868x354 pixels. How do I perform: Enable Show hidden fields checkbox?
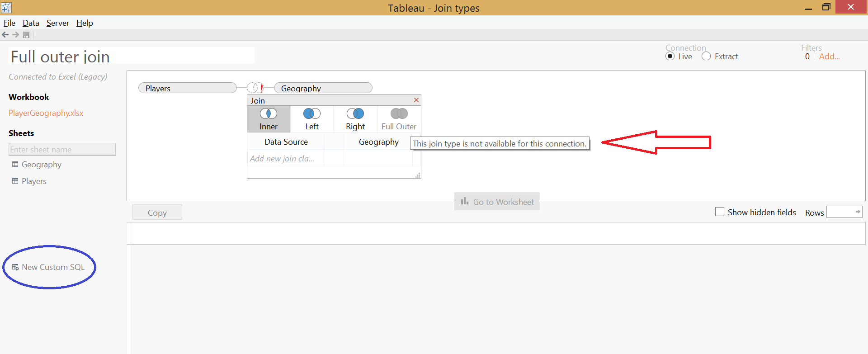pyautogui.click(x=720, y=212)
